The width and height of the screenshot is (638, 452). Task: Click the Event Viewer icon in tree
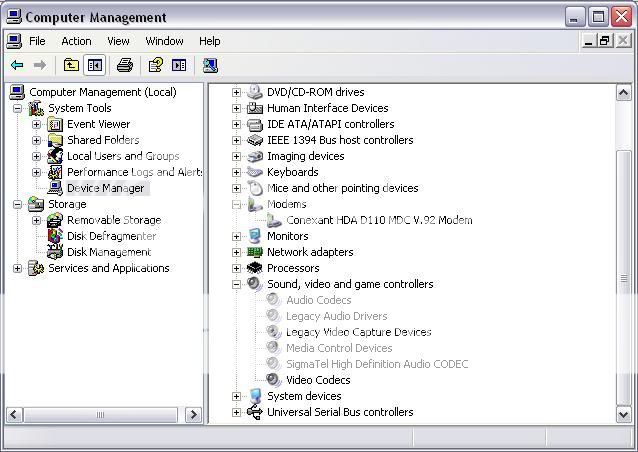tap(56, 124)
